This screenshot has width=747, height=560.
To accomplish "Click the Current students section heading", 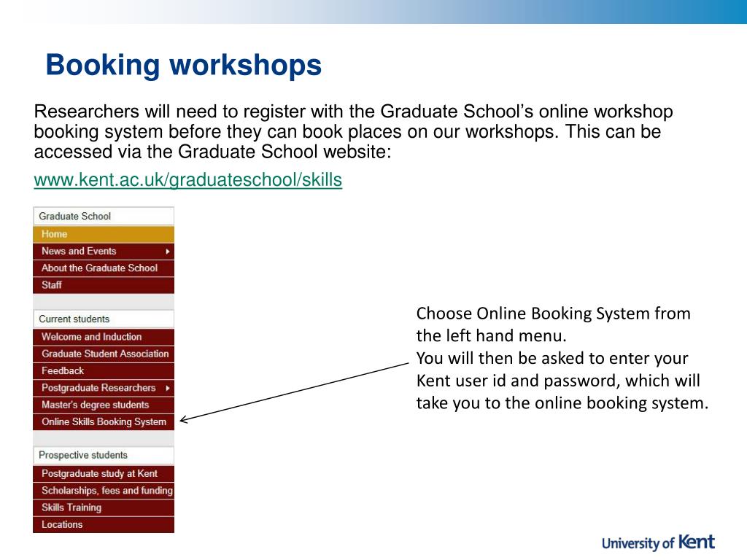I will [104, 319].
